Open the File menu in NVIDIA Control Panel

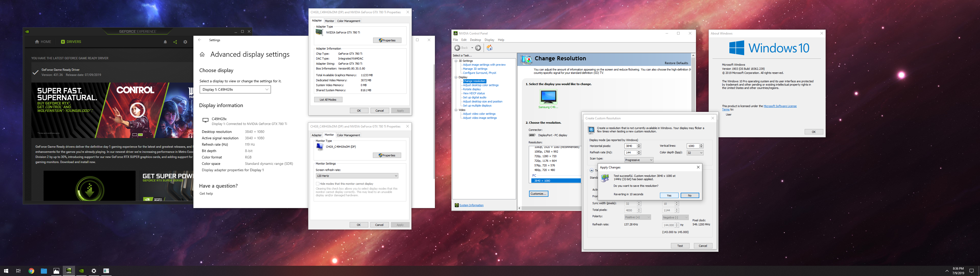[455, 40]
